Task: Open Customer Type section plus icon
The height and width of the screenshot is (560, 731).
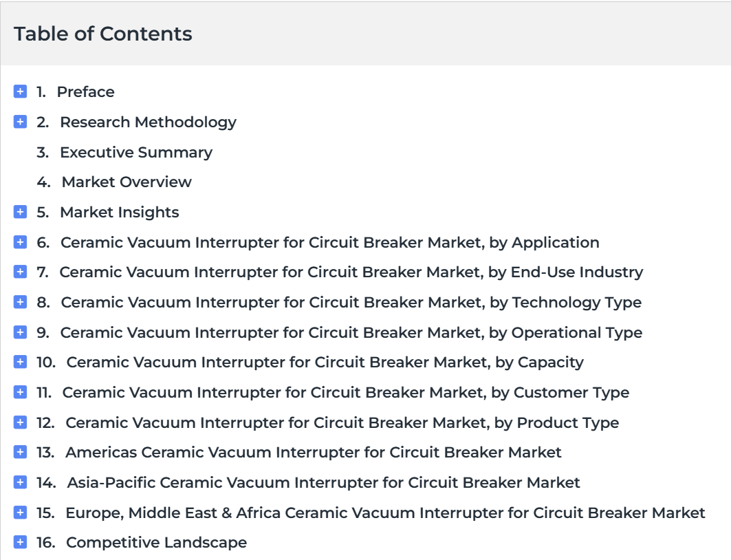Action: click(20, 392)
